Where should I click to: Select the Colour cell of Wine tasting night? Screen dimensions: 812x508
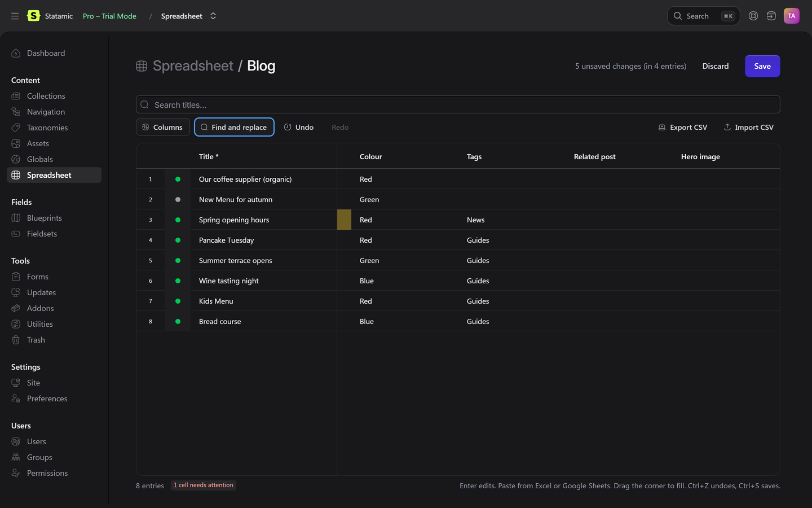(404, 281)
